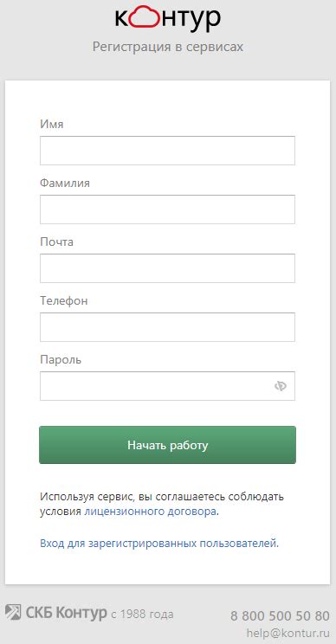Focus the Имя input field

tap(168, 151)
